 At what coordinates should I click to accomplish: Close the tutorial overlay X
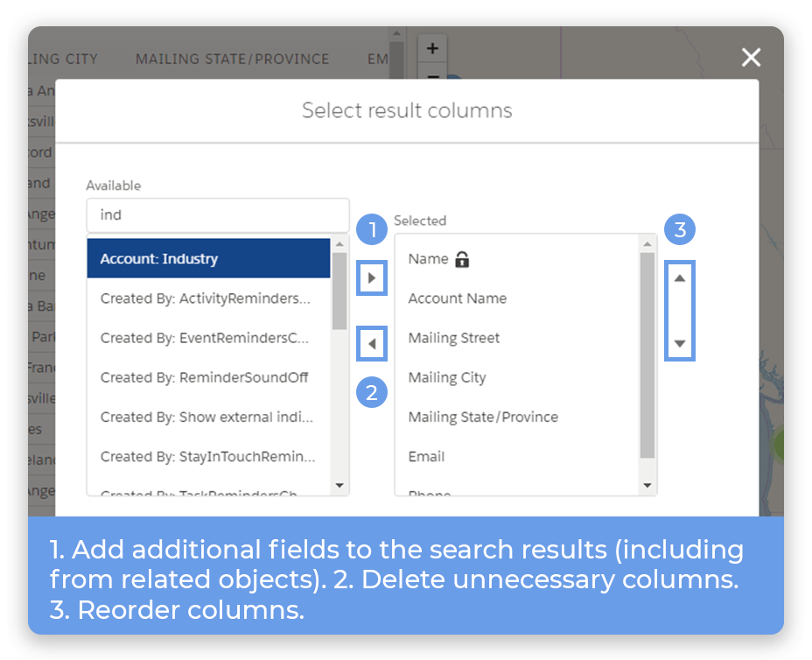coord(751,57)
